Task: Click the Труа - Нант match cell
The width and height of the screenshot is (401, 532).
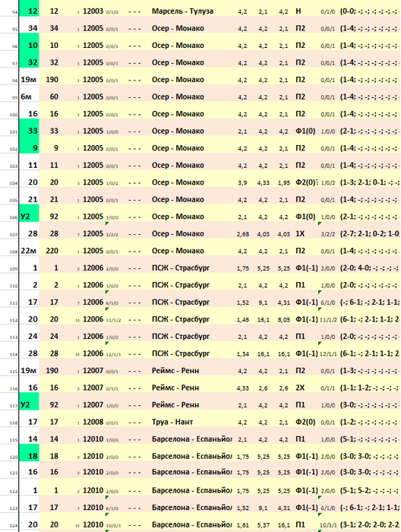Action: pos(172,422)
